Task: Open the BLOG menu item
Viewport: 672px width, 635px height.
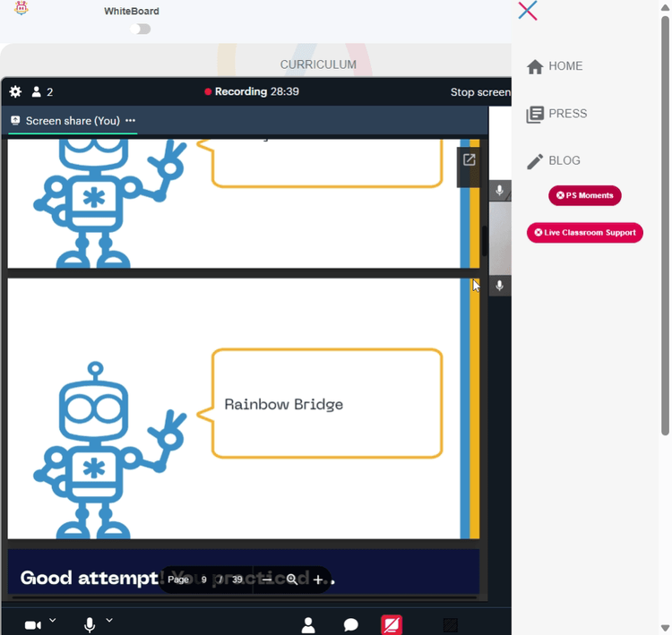Action: pos(564,160)
